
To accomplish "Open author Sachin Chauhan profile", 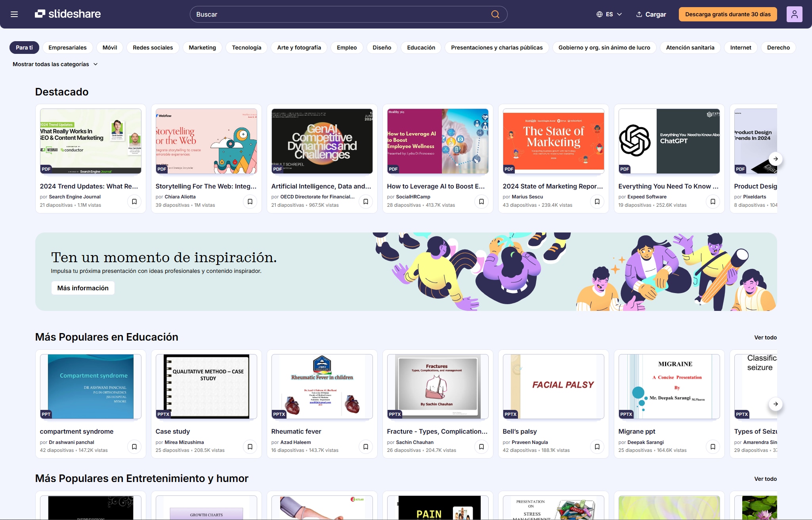I will (415, 442).
